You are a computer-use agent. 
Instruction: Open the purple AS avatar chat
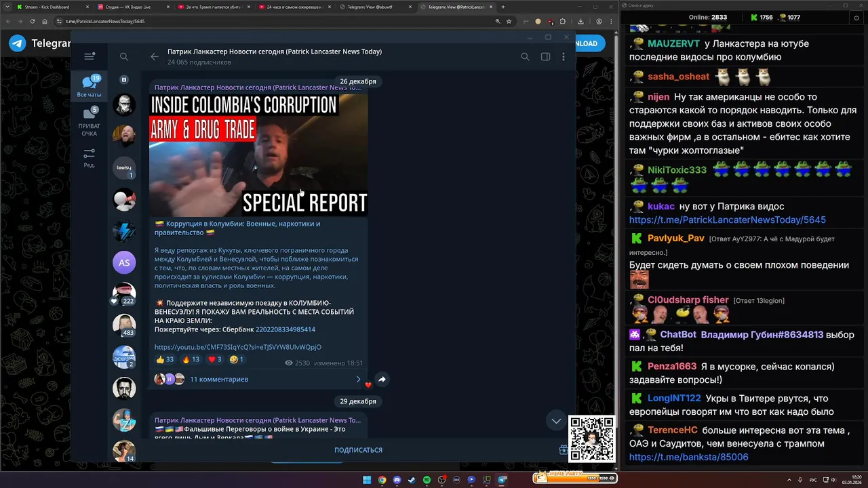[124, 262]
